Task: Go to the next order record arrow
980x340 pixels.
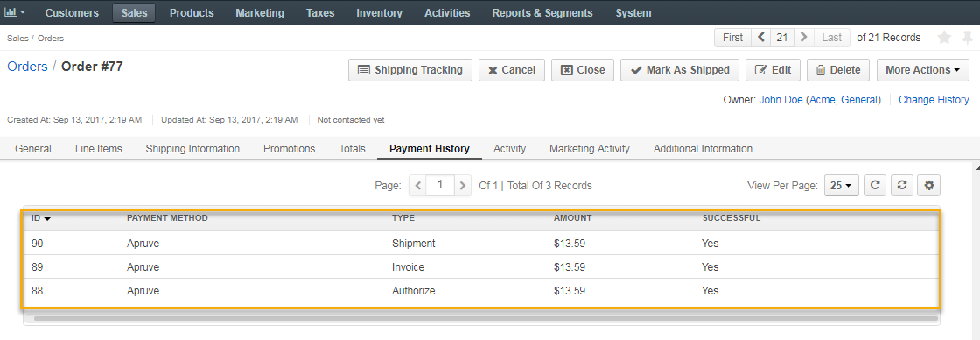Action: [x=804, y=38]
